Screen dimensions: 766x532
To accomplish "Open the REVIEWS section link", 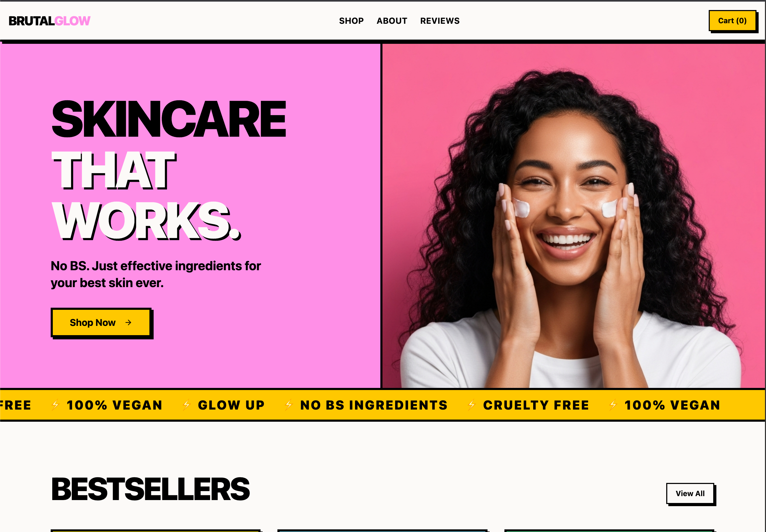I will point(440,21).
